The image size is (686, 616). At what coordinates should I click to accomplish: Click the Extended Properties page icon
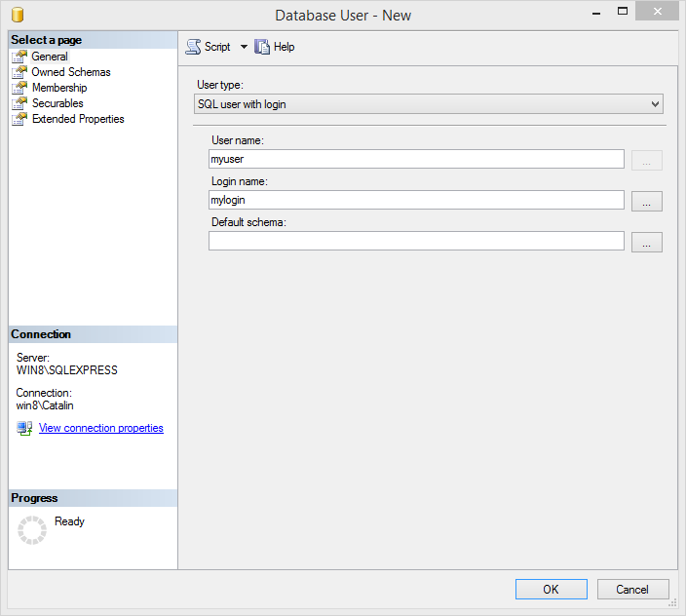(x=19, y=119)
